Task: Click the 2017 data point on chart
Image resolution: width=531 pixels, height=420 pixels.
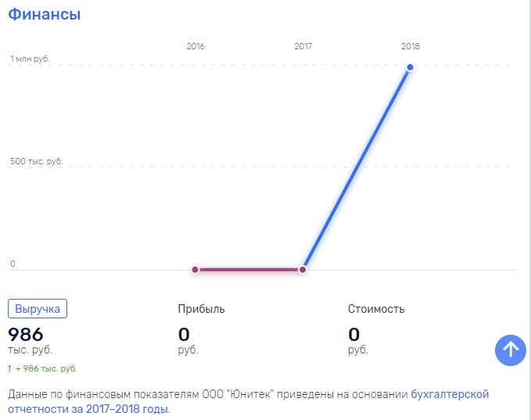Action: (x=303, y=270)
